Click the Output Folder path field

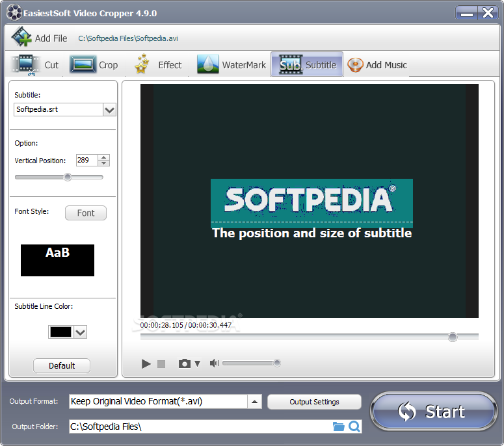[x=201, y=426]
